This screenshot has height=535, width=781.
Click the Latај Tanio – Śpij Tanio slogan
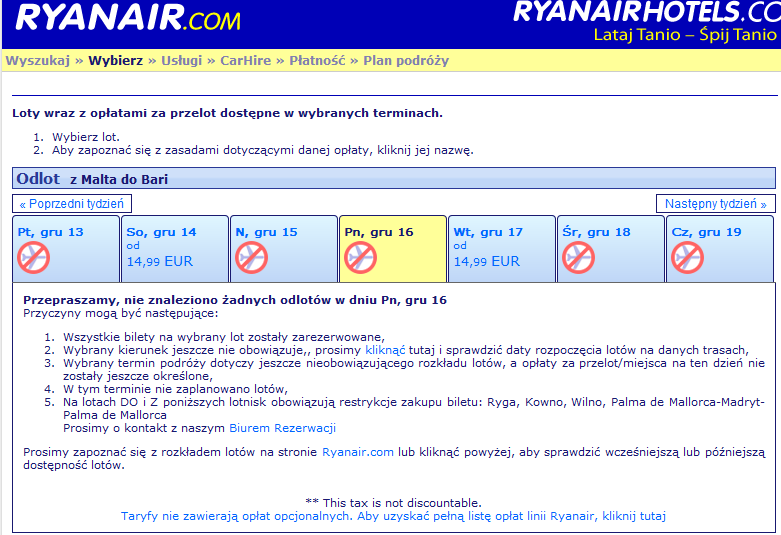685,35
